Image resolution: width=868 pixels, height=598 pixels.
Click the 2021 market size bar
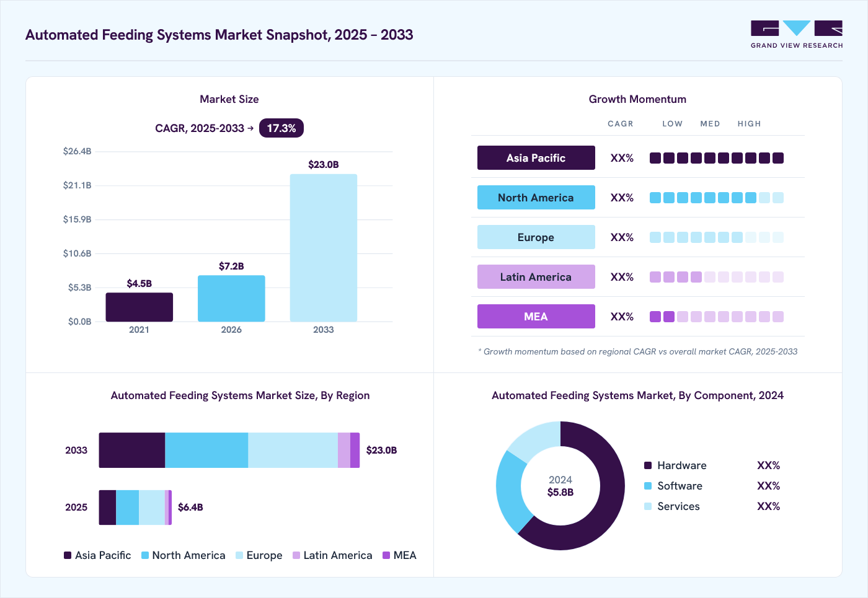click(x=139, y=307)
